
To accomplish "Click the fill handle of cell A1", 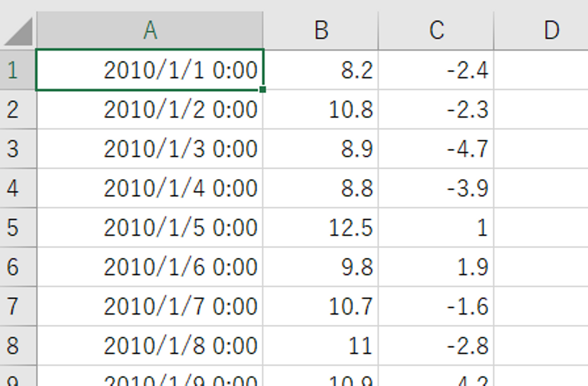I will click(263, 89).
